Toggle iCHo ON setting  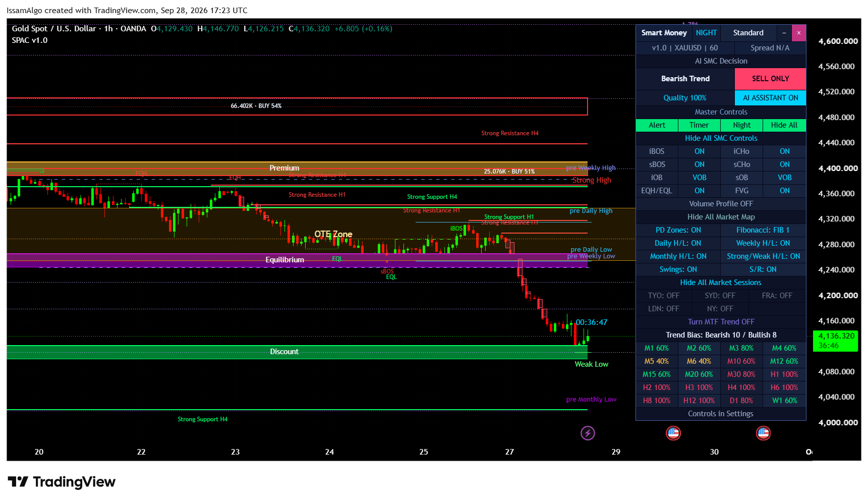[x=785, y=151]
